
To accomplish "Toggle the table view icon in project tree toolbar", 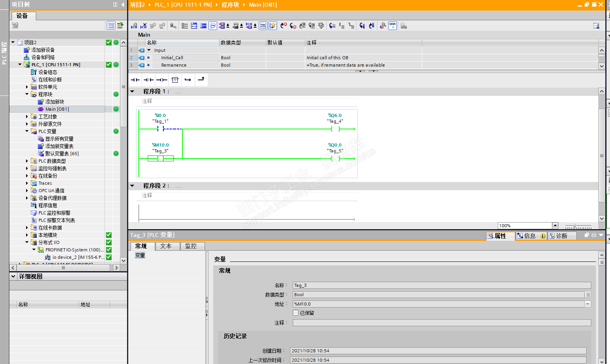I will click(x=111, y=25).
